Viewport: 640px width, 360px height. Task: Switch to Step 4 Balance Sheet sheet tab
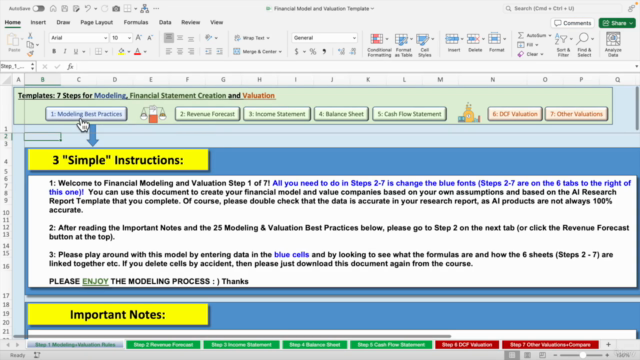pos(315,344)
